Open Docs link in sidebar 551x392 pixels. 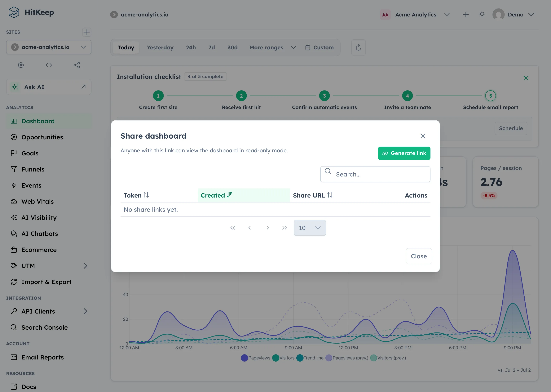49,387
